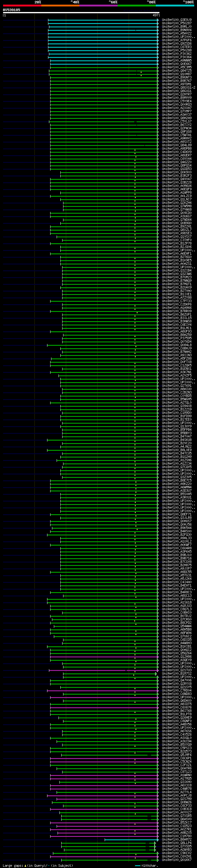This screenshot has width=197, height=868.
Task: Select label UniRef100_B8L0E9
Action: (176, 450)
